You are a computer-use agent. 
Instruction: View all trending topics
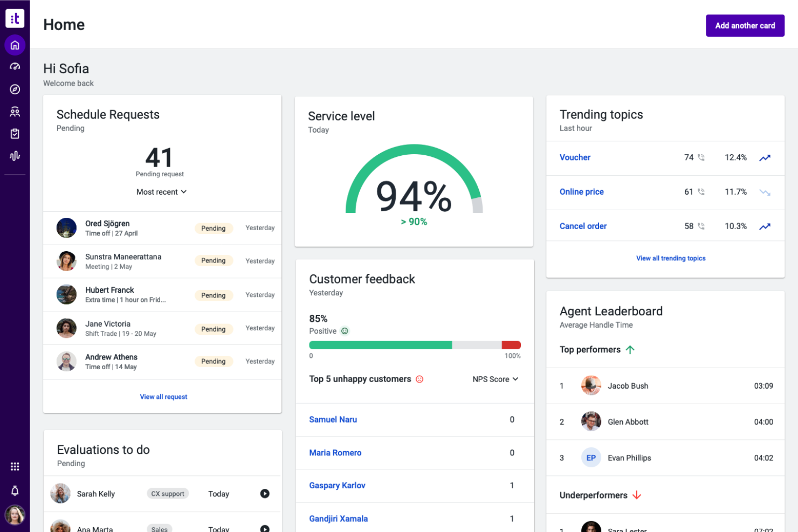coord(670,258)
